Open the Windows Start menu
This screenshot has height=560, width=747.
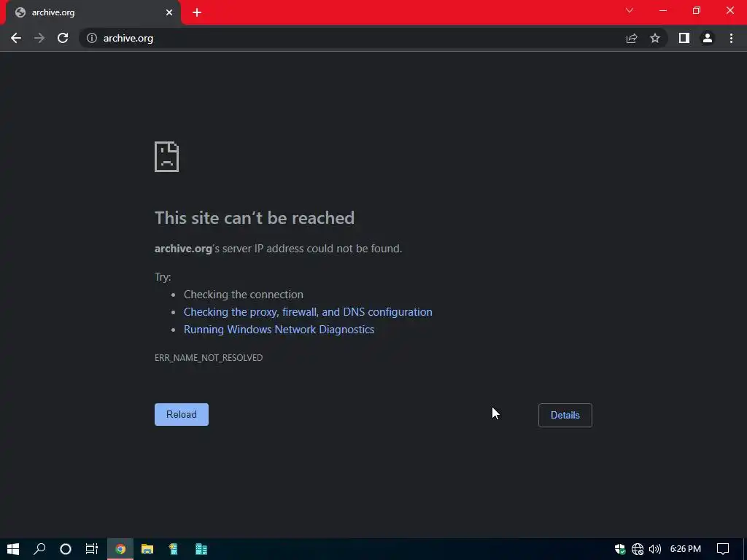coord(13,549)
